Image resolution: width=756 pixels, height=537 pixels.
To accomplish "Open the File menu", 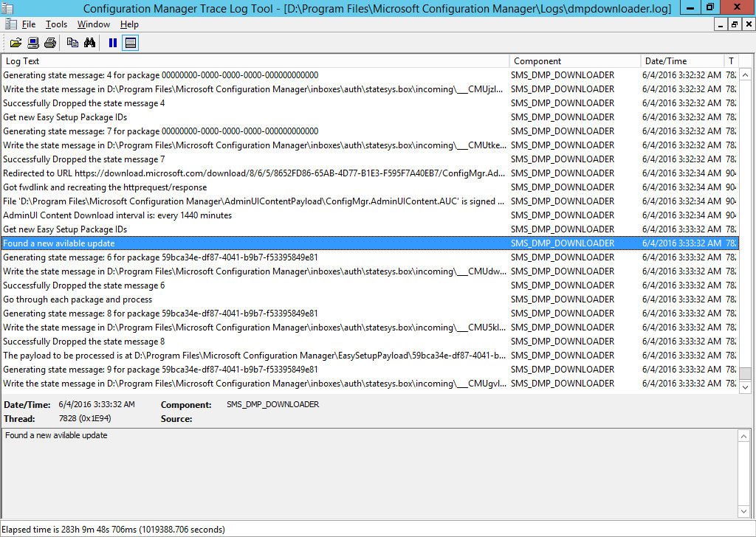I will pyautogui.click(x=29, y=24).
